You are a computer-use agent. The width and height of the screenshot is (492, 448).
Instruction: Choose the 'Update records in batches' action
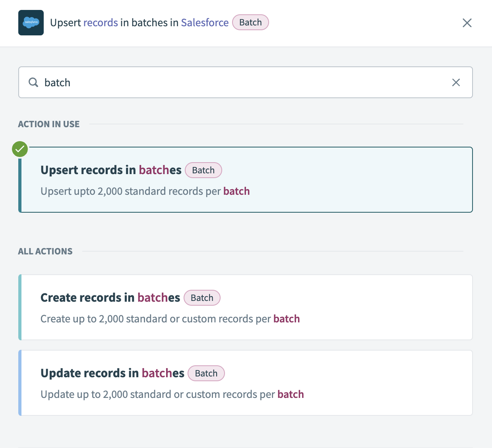pyautogui.click(x=112, y=373)
